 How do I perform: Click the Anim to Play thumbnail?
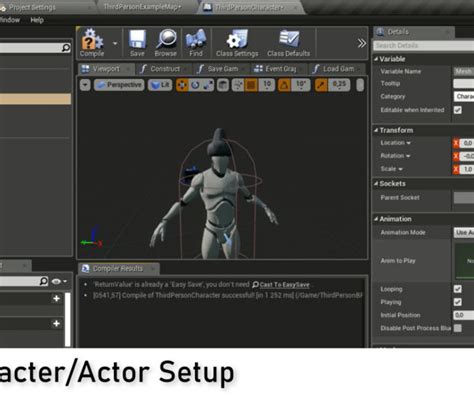465,261
